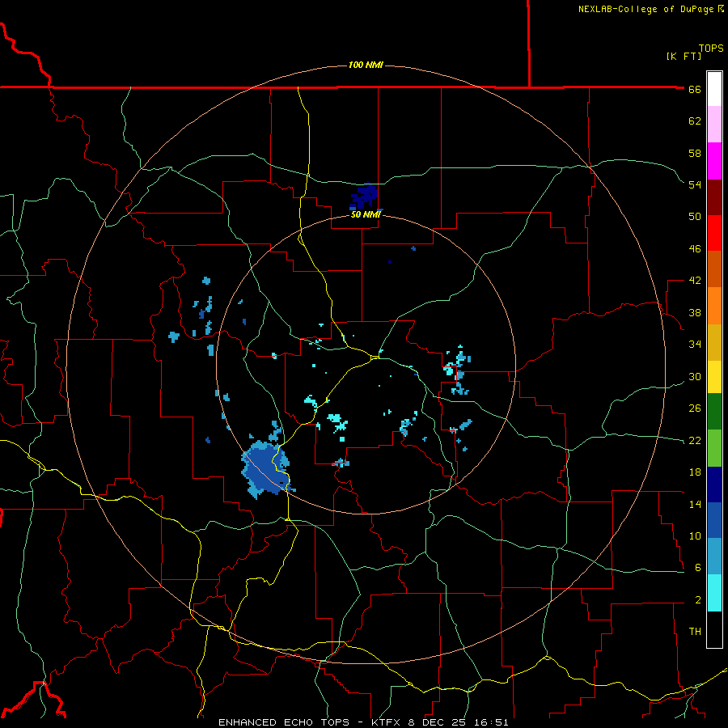728x728 pixels.
Task: Click the large blue echo blob southwest
Action: coord(265,469)
